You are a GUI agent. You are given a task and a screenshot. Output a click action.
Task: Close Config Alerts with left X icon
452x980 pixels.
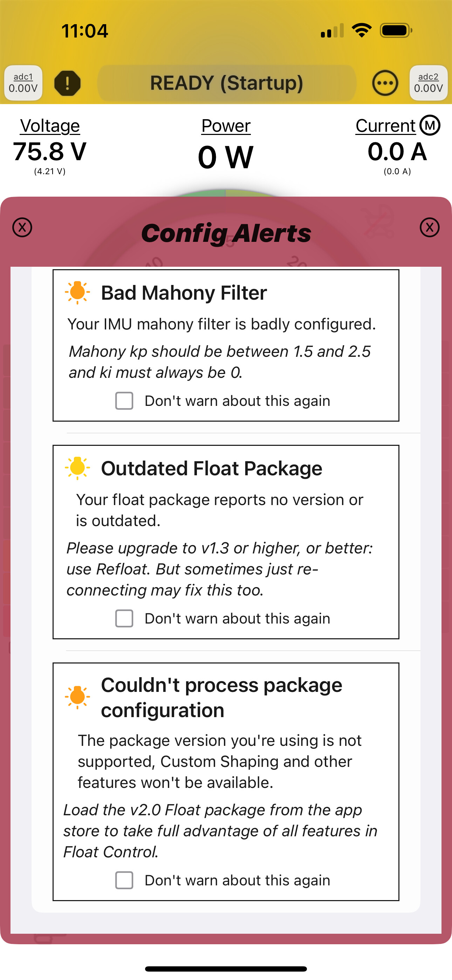(22, 227)
